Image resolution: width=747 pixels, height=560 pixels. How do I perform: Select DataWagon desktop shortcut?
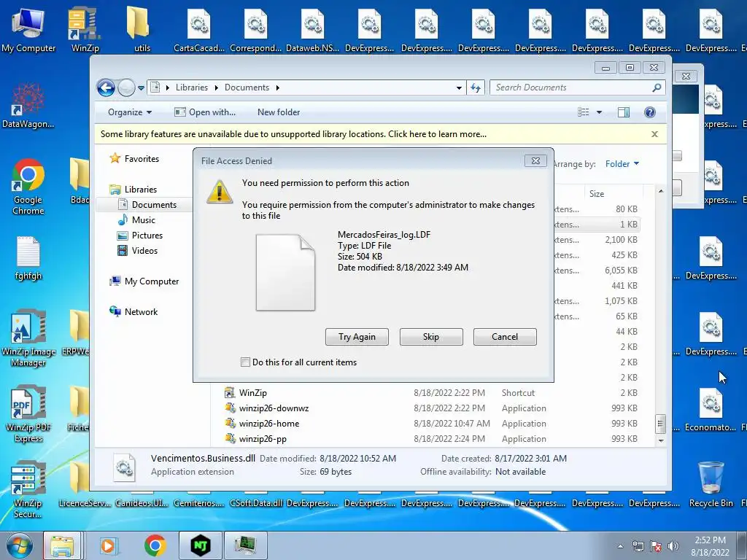28,106
